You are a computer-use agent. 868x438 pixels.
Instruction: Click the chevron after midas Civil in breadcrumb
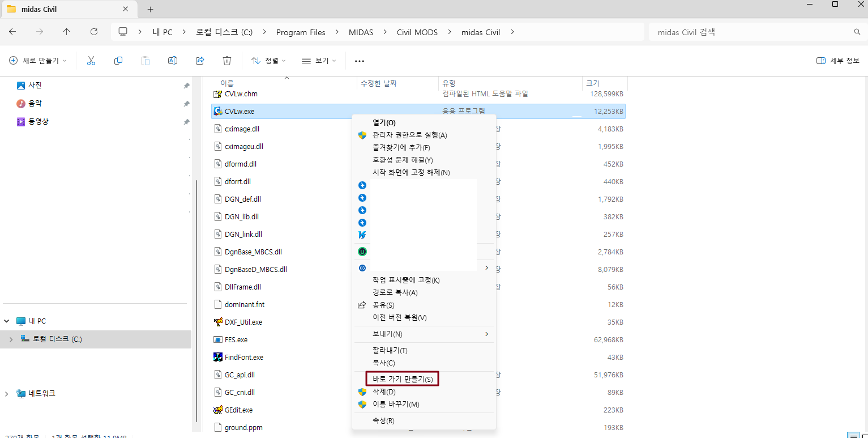512,32
